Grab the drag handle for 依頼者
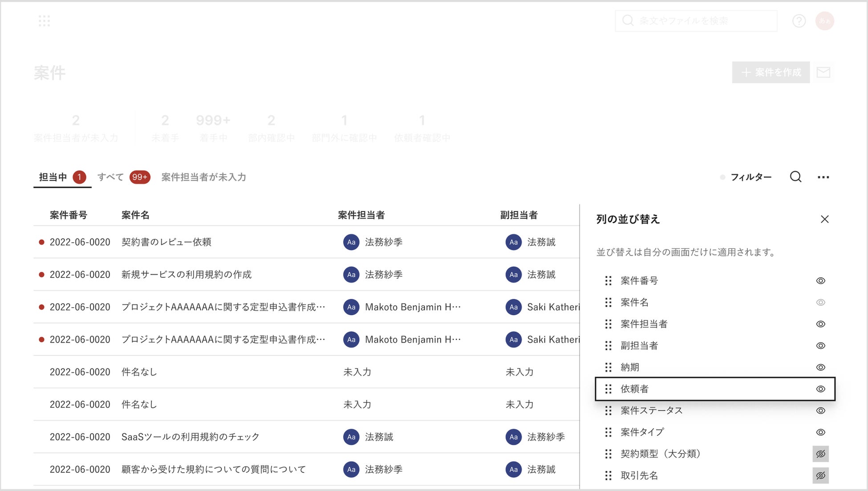Image resolution: width=868 pixels, height=491 pixels. [608, 389]
